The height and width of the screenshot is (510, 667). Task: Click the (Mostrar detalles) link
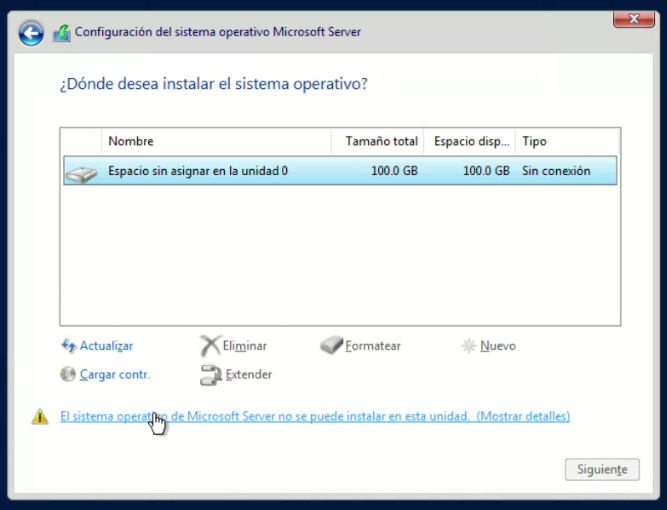click(523, 416)
